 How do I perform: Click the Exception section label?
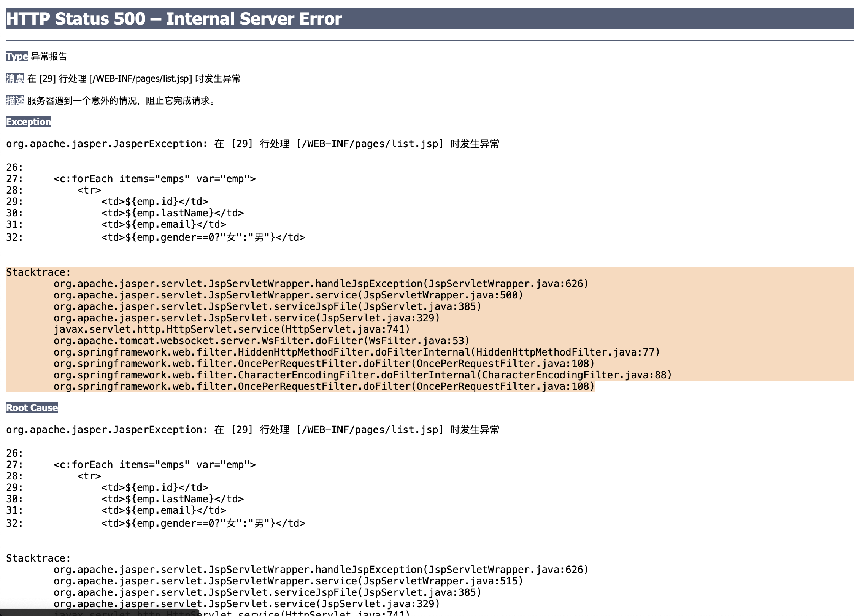click(x=29, y=122)
